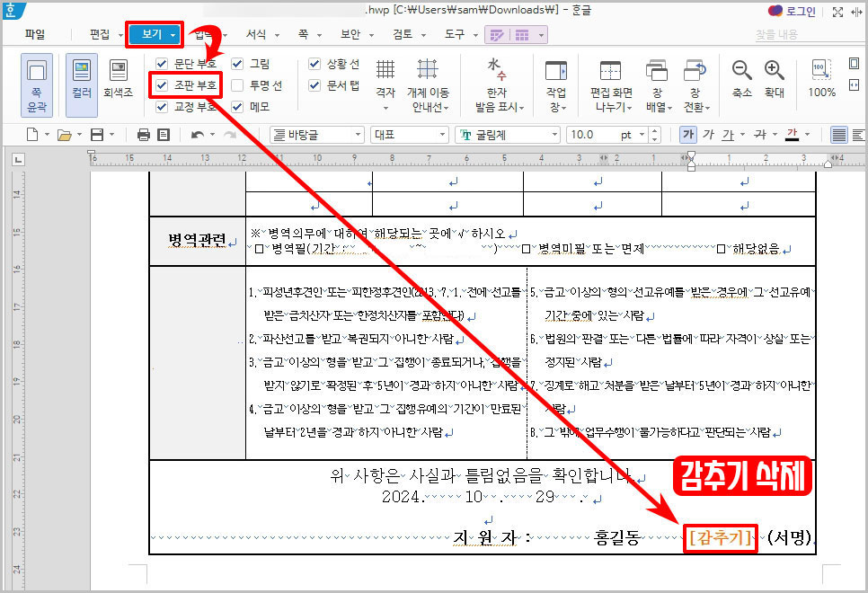
Task: Click the 창 배열 window arrange icon
Action: coord(656,81)
